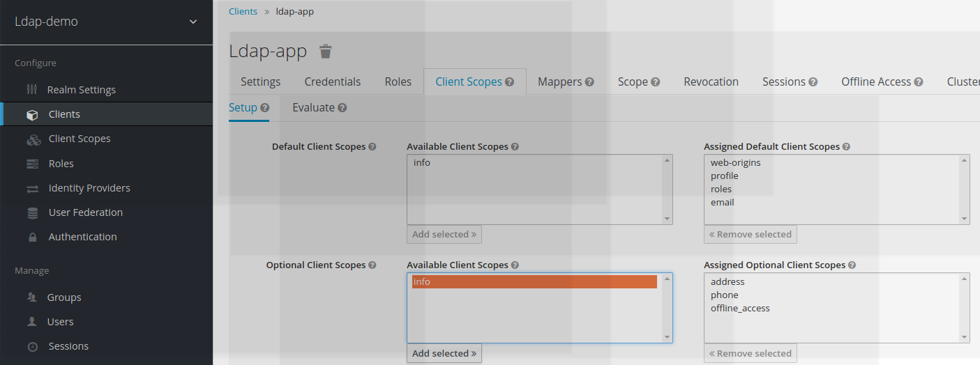Select roles in assigned default scopes
The image size is (980, 365).
coord(721,189)
